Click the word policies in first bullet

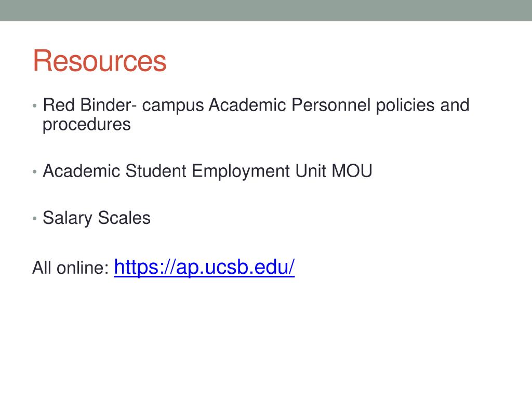click(406, 105)
